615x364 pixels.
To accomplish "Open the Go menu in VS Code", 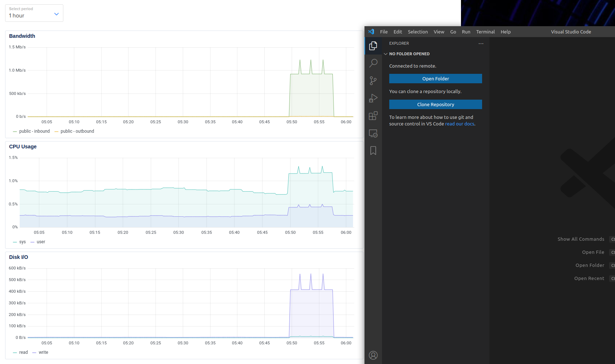I will [x=453, y=32].
